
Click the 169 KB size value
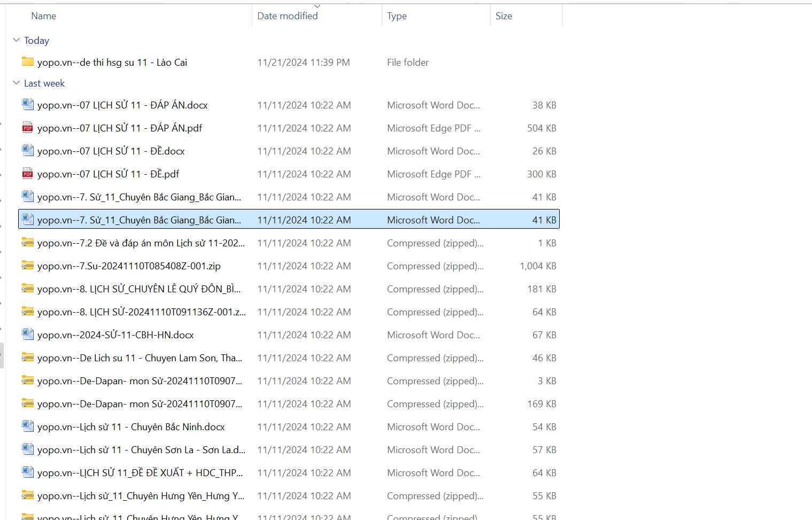542,404
